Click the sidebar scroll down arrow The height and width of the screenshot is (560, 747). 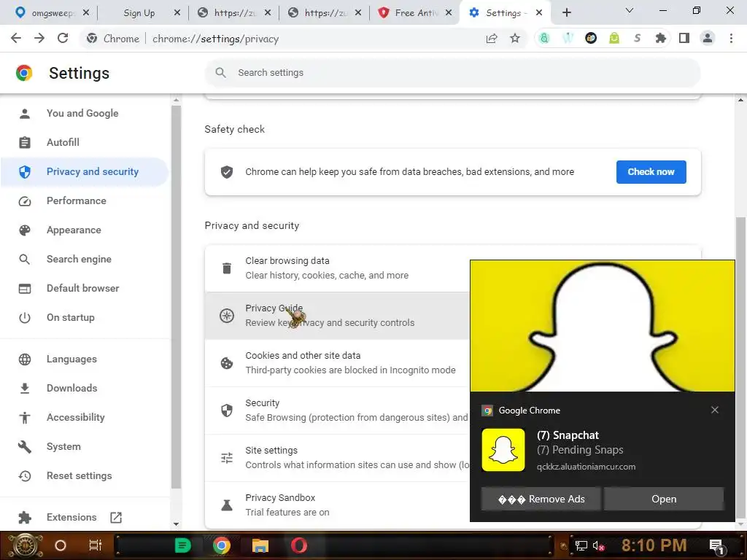point(176,524)
